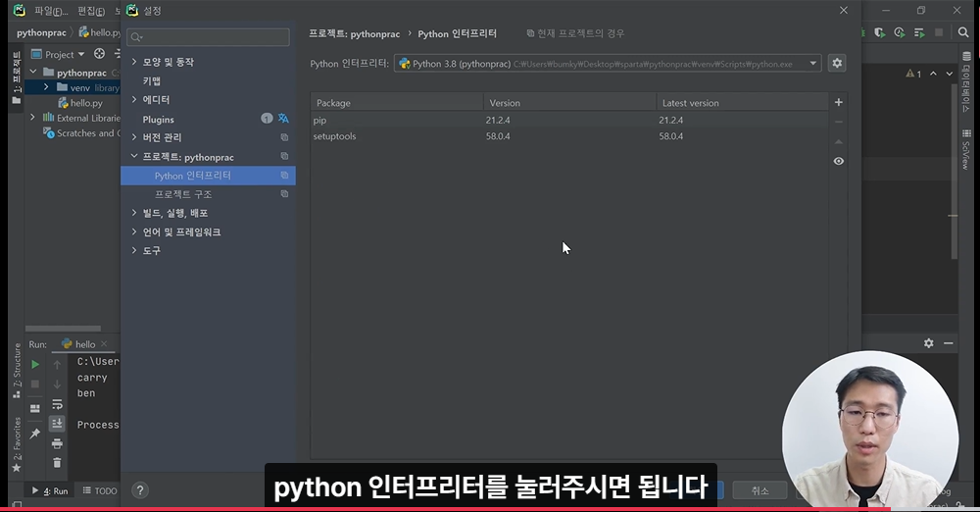Select the pip package row
The width and height of the screenshot is (980, 512).
569,120
